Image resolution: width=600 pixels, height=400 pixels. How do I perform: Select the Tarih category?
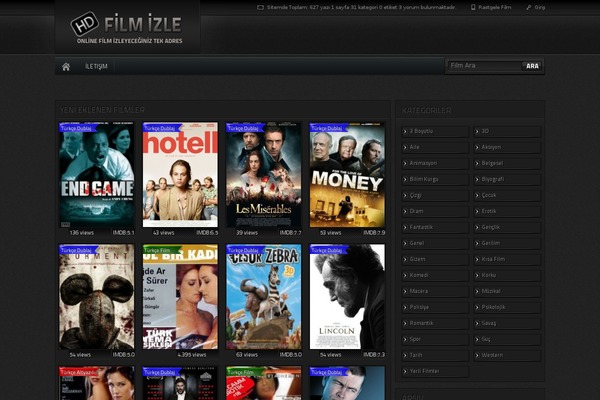(435, 356)
